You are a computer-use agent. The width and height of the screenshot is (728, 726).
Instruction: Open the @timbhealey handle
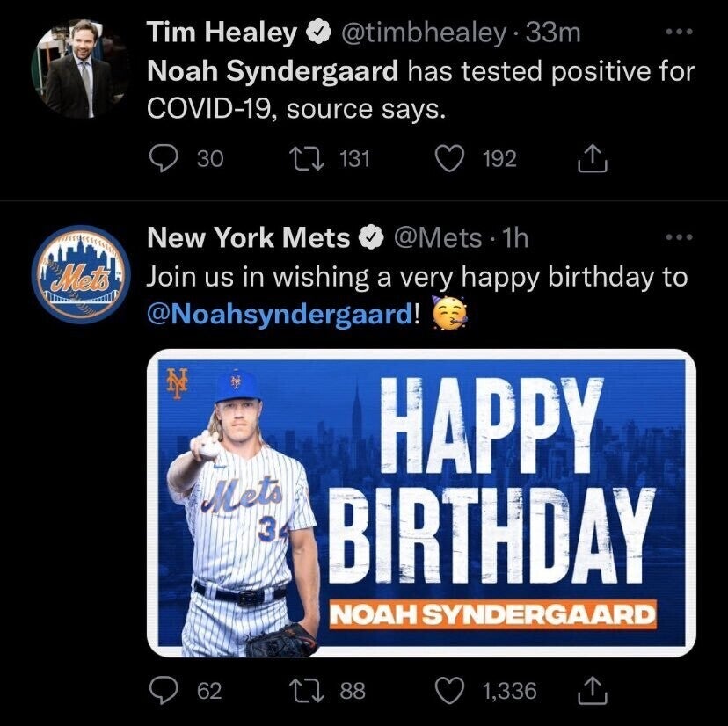click(424, 33)
